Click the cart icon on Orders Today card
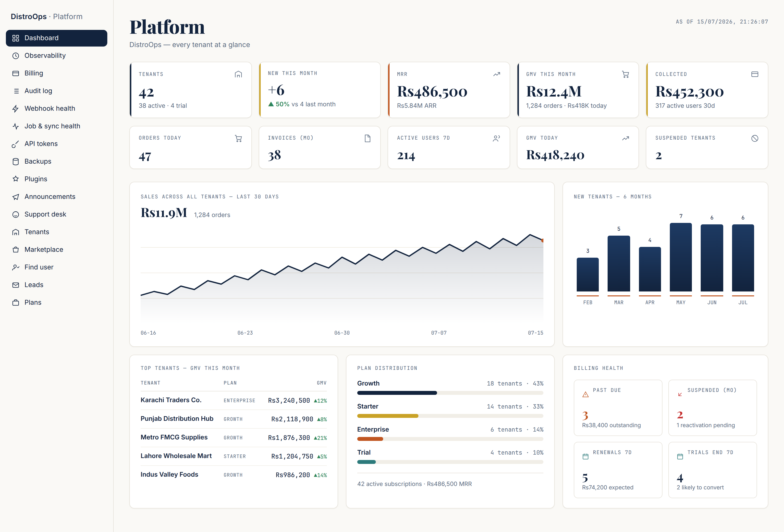Screen dimensions: 784x532 (238, 138)
